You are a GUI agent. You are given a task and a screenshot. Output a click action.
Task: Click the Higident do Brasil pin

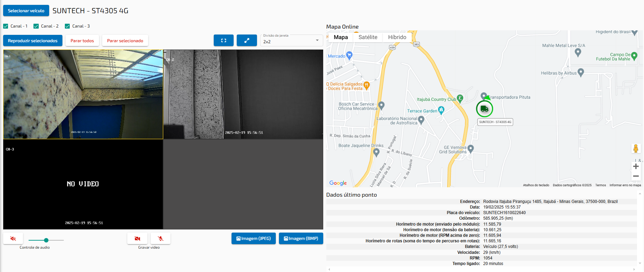[x=635, y=32]
